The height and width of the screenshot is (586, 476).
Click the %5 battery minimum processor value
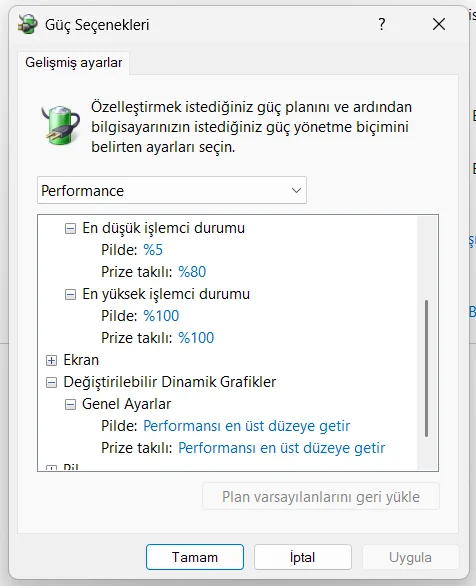coord(153,250)
